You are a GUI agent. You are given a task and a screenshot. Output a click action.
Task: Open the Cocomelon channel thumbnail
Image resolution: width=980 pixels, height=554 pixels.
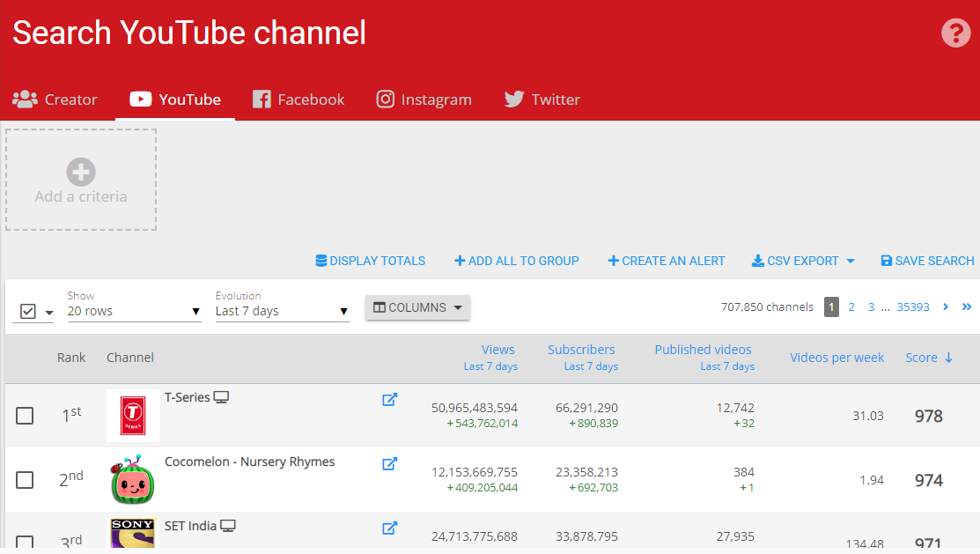pyautogui.click(x=132, y=480)
